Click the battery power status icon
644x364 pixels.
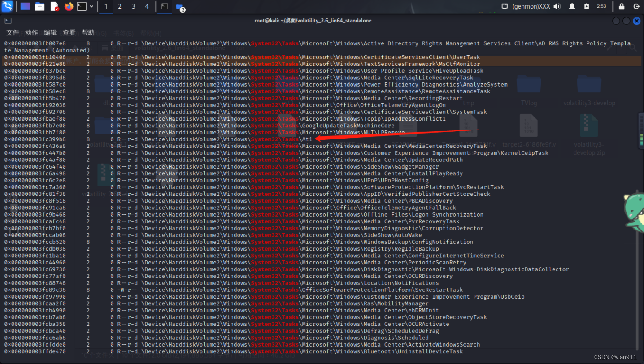coord(587,6)
